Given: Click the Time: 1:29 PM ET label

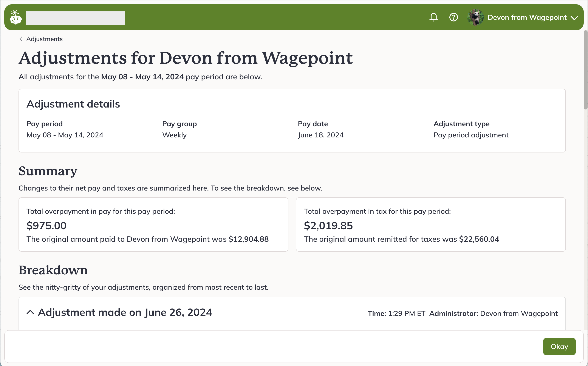Looking at the screenshot, I should pyautogui.click(x=396, y=314).
